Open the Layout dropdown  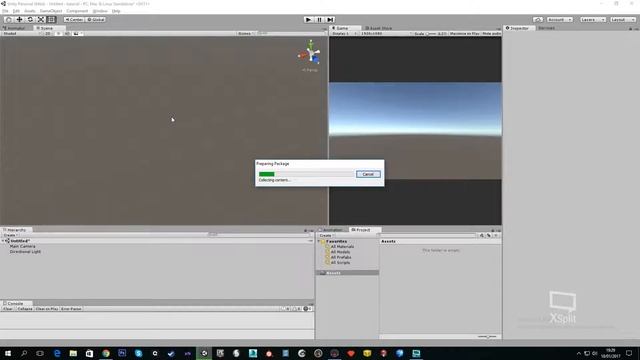623,20
